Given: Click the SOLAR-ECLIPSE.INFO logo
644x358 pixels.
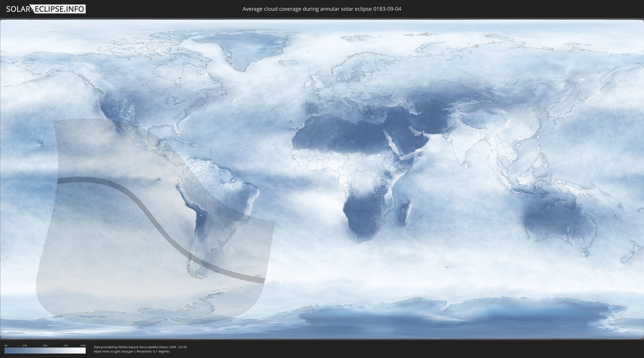Looking at the screenshot, I should [46, 9].
